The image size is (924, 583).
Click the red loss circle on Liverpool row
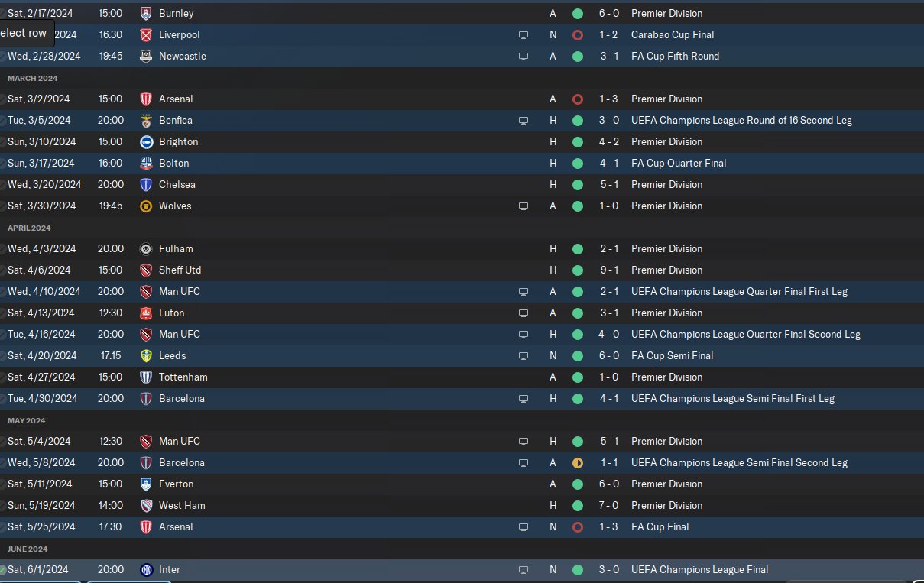[577, 35]
